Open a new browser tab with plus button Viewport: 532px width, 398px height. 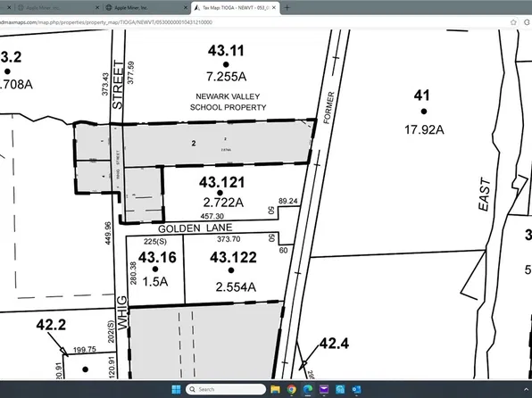click(287, 7)
